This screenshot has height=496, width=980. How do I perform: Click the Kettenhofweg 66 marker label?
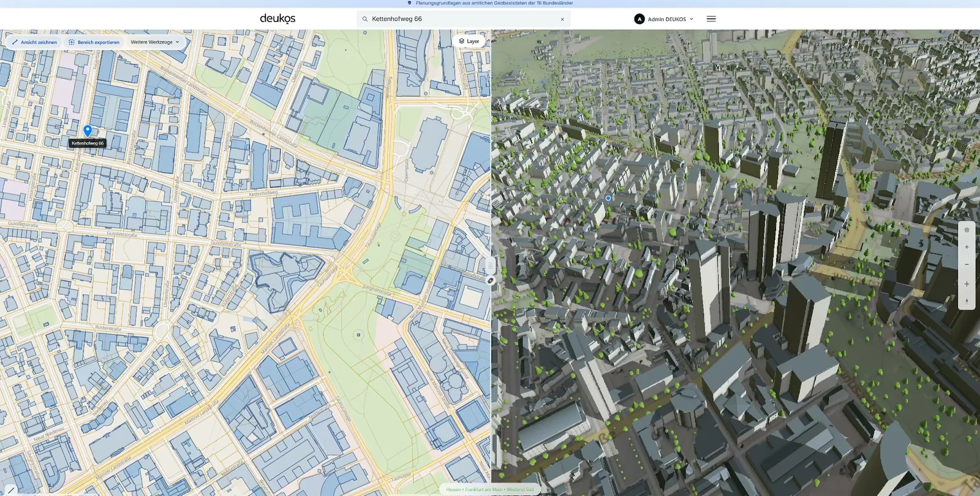[88, 143]
